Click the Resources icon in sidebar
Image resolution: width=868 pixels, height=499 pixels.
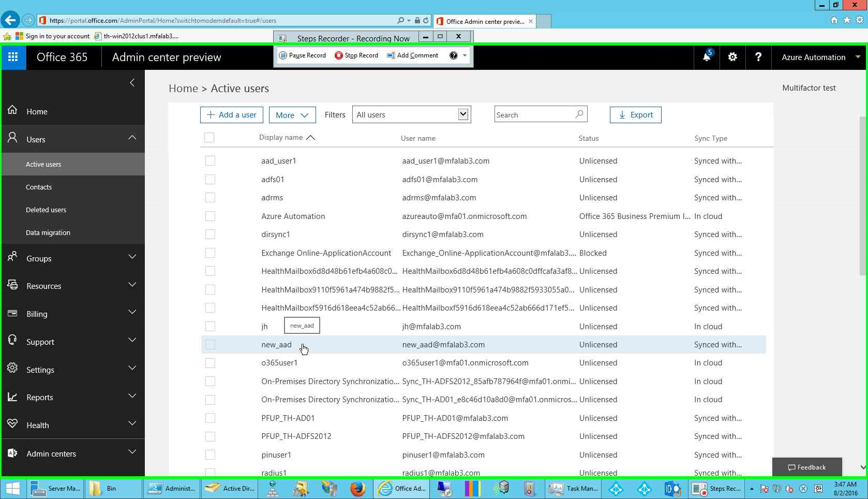point(12,285)
